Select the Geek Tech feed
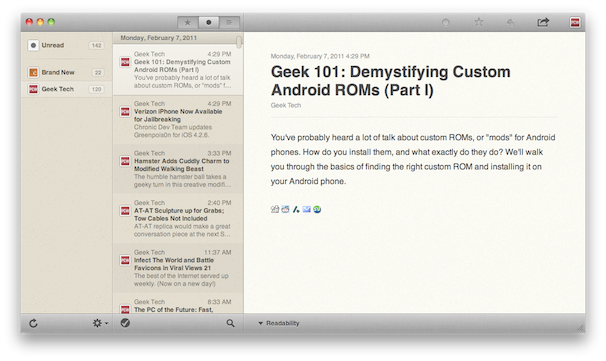The height and width of the screenshot is (361, 606). [66, 89]
